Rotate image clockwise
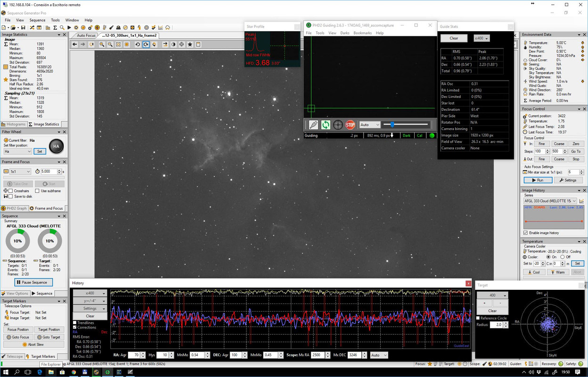This screenshot has height=377, width=588. click(146, 44)
